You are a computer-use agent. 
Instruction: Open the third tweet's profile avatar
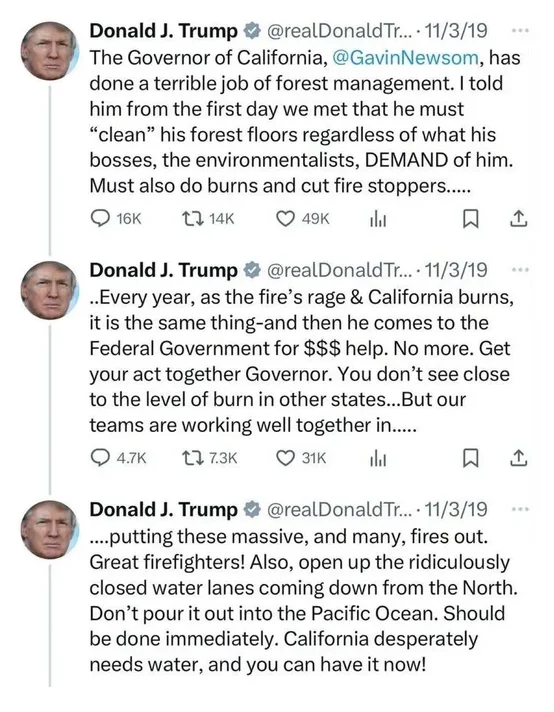click(50, 530)
